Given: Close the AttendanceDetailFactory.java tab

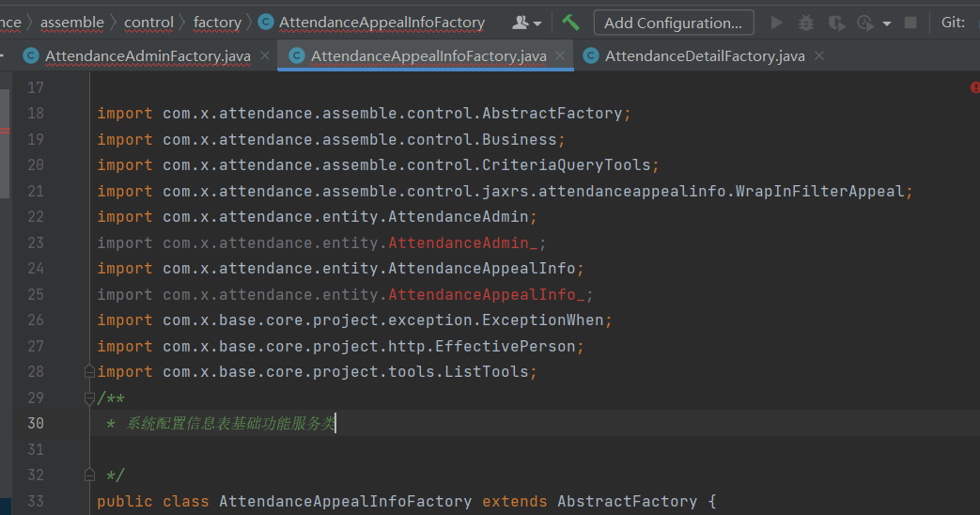Looking at the screenshot, I should click(x=820, y=56).
